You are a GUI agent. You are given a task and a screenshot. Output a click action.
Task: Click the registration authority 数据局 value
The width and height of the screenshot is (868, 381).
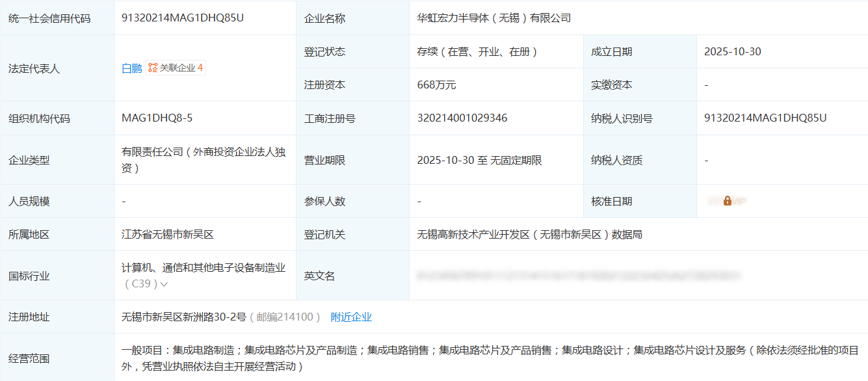529,234
